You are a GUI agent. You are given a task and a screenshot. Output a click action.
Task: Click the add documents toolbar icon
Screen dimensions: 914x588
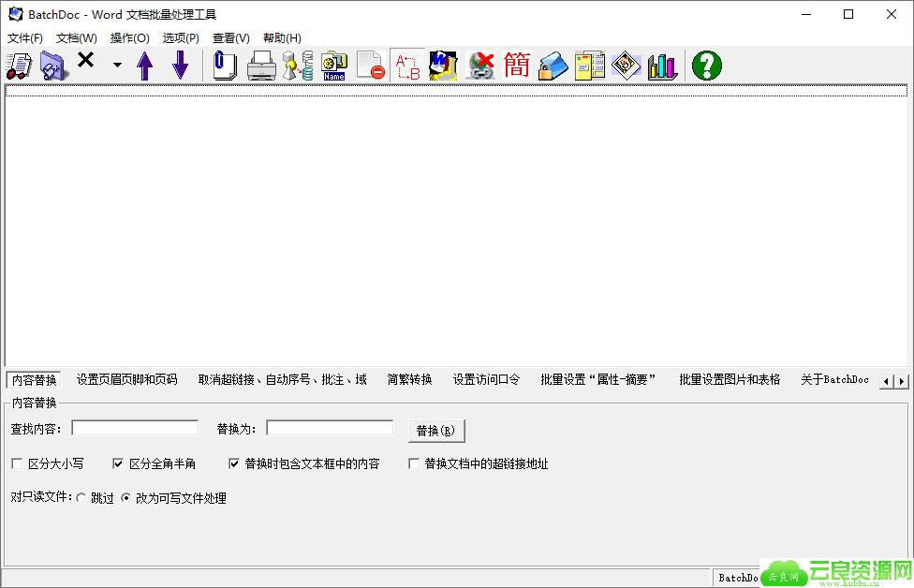(x=20, y=66)
